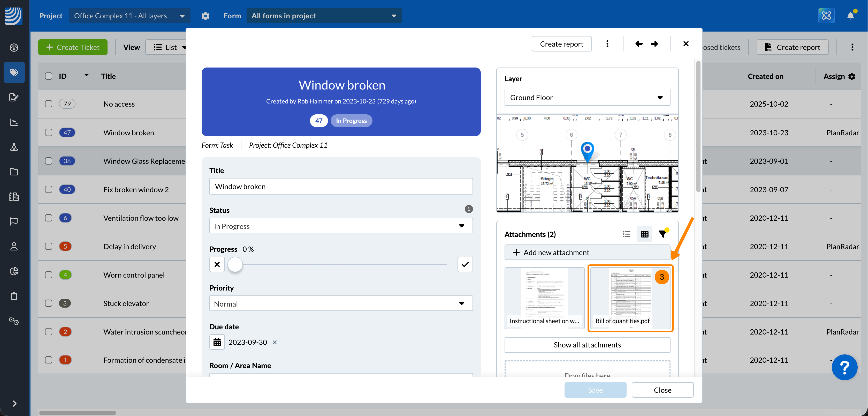This screenshot has height=416, width=868.
Task: Click Add new attachment button
Action: click(587, 252)
